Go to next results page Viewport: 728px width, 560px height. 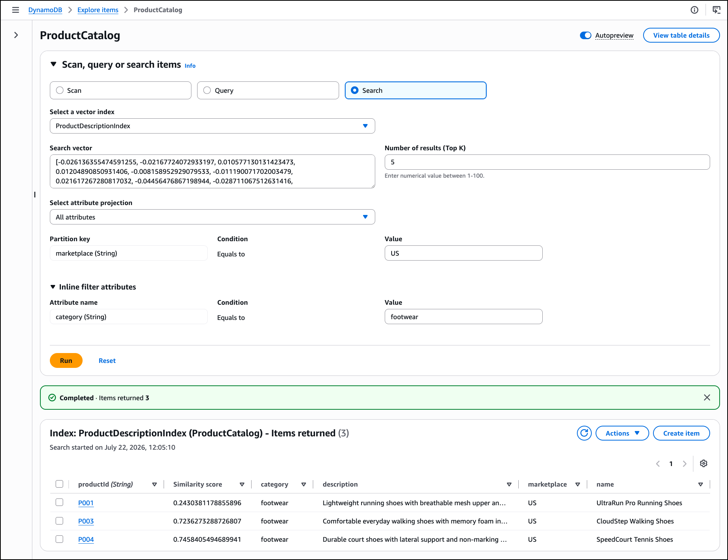[x=685, y=464]
